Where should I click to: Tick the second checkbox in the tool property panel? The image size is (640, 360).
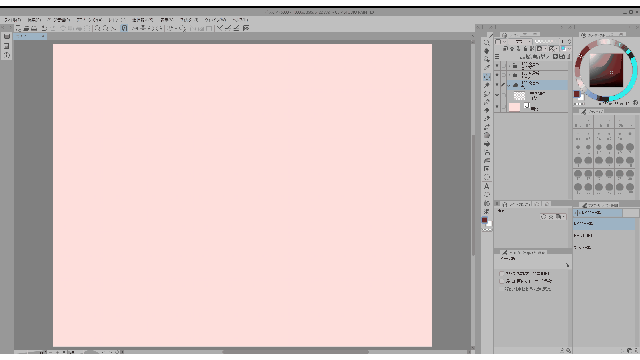coord(502,281)
